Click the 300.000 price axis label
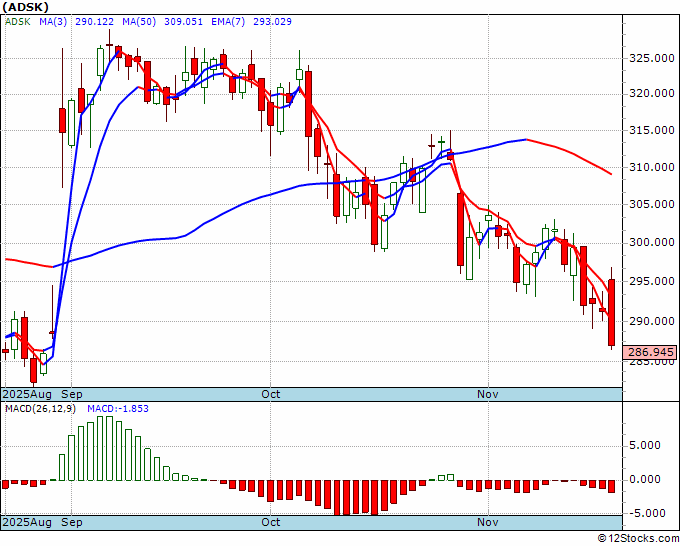Screen dimensions: 680x546 [652, 242]
